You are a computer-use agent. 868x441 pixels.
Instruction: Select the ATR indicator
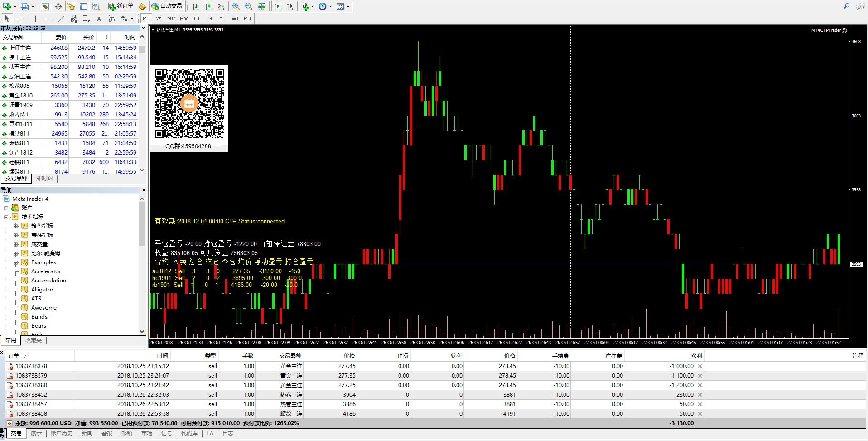pyautogui.click(x=36, y=299)
